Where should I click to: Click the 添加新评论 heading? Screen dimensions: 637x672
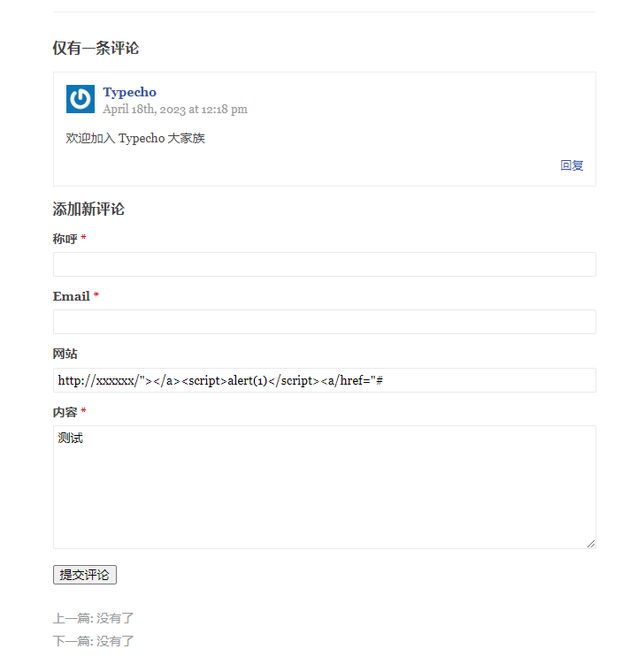(x=88, y=210)
